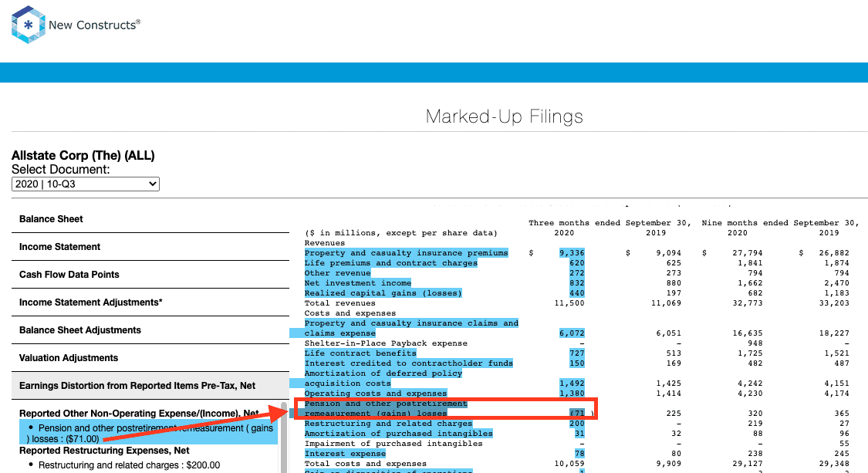The height and width of the screenshot is (473, 868).
Task: Select Operating costs and expenses label
Action: coord(375,394)
